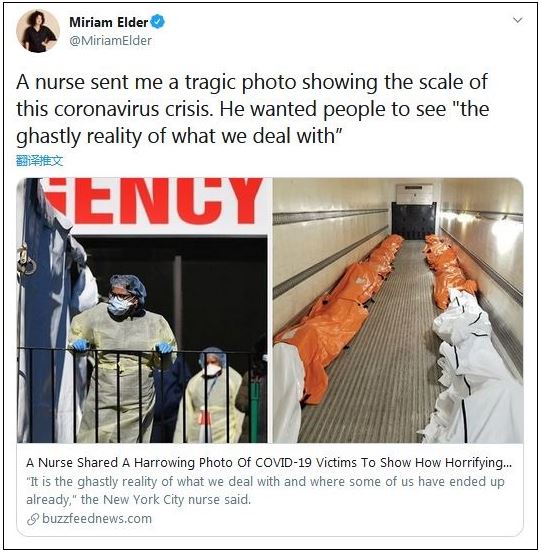Click the red 'ENCY' emergency sign in photo

154,200
